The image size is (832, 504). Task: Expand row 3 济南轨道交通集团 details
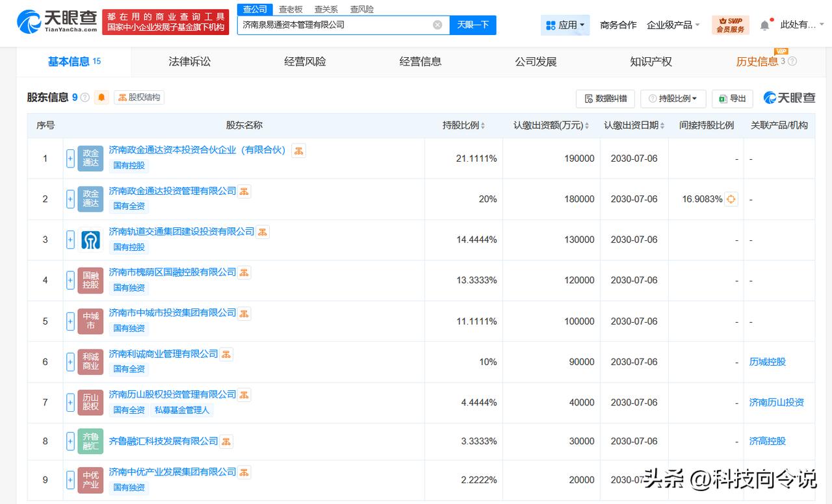click(x=70, y=240)
